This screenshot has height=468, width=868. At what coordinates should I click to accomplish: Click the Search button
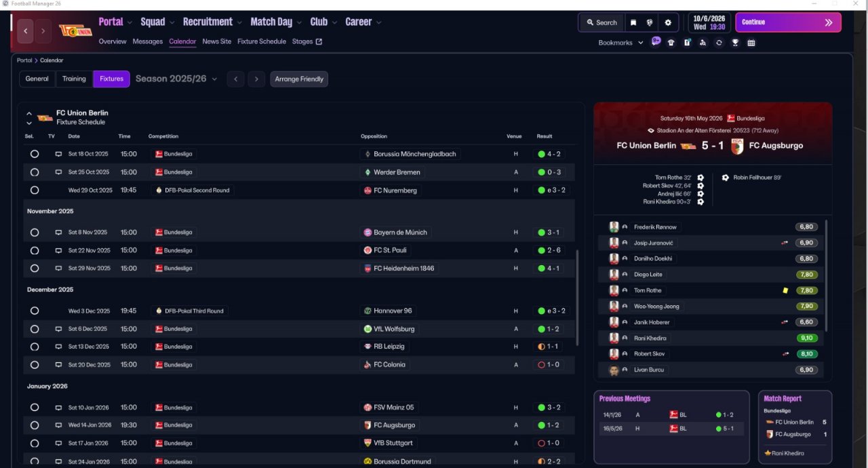coord(601,22)
